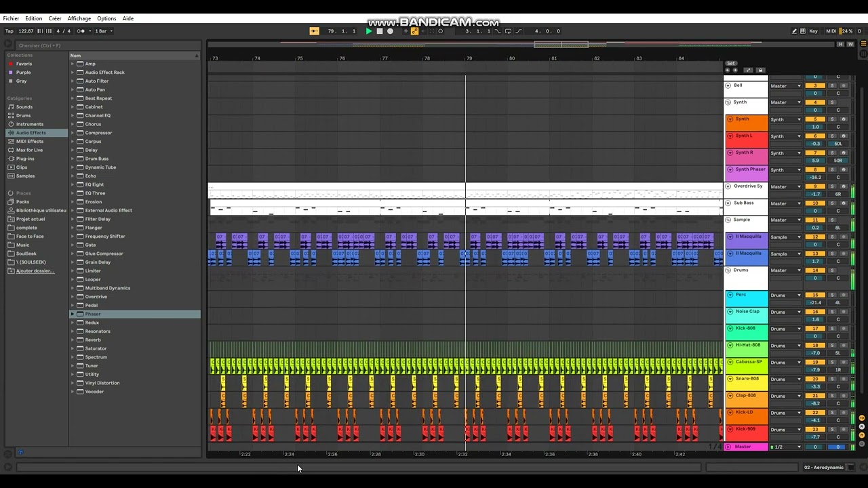Open the Master track output dropdown 1/2
The height and width of the screenshot is (488, 868).
coord(785,447)
